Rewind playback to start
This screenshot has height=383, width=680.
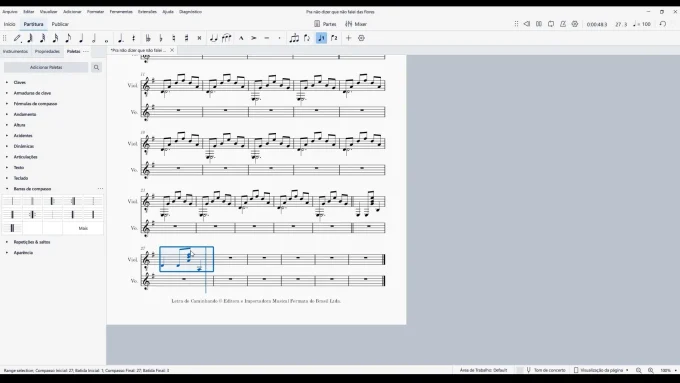coord(526,24)
